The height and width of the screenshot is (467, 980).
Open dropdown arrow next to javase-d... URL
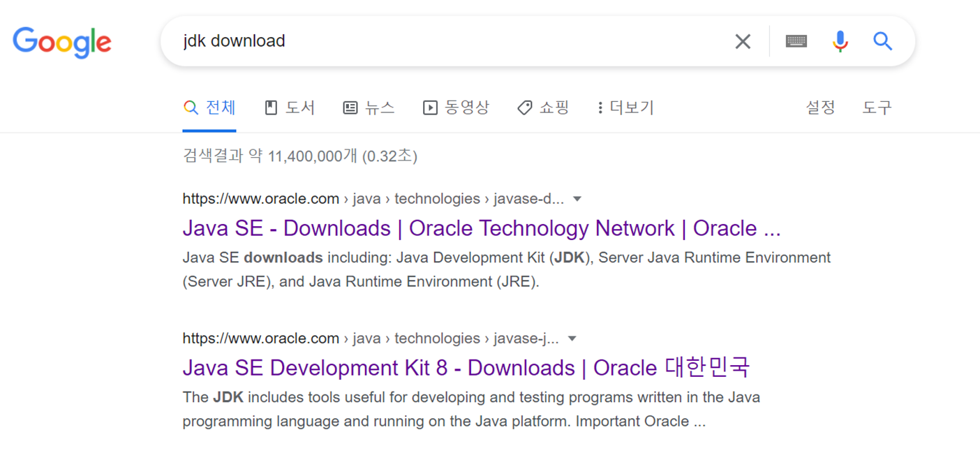[577, 199]
